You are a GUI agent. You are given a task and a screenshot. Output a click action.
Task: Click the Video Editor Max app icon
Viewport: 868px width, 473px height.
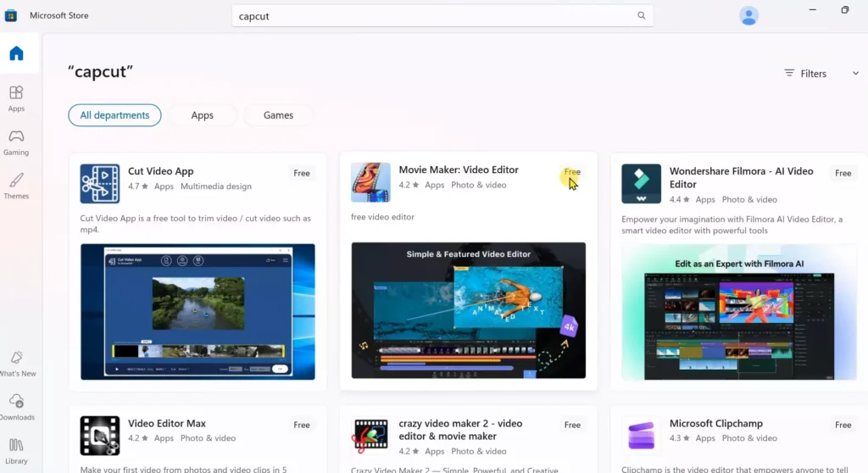(100, 436)
